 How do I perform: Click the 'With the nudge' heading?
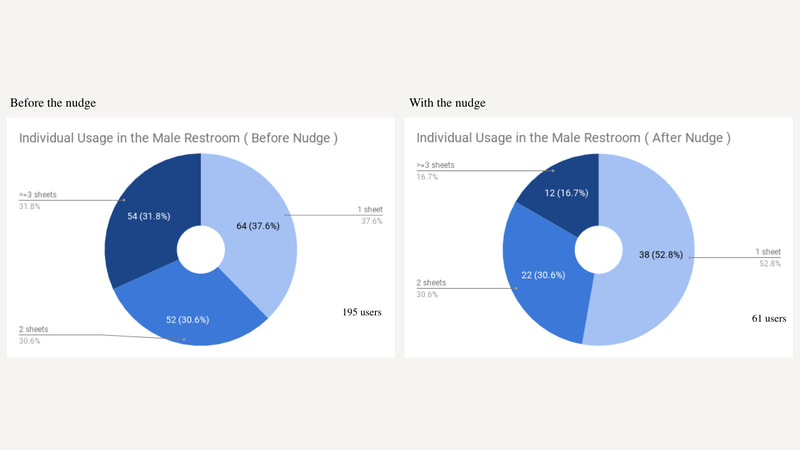tap(447, 103)
